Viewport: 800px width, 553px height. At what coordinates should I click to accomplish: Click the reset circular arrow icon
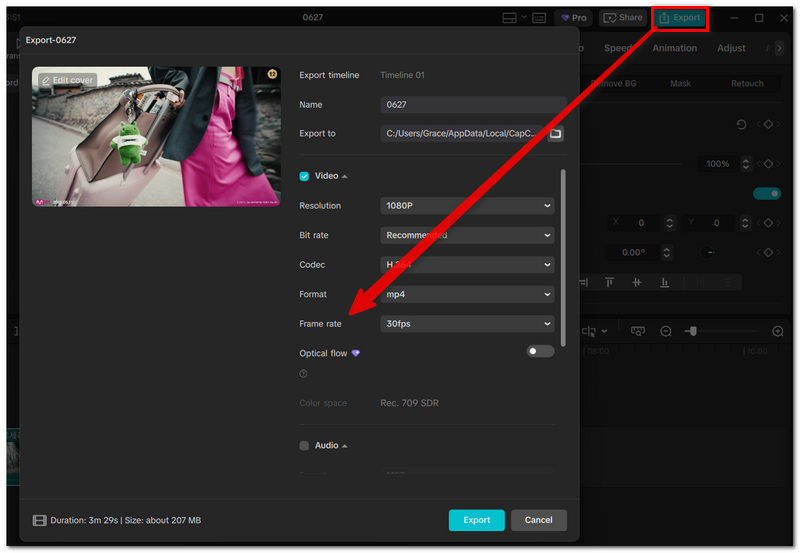click(x=741, y=124)
